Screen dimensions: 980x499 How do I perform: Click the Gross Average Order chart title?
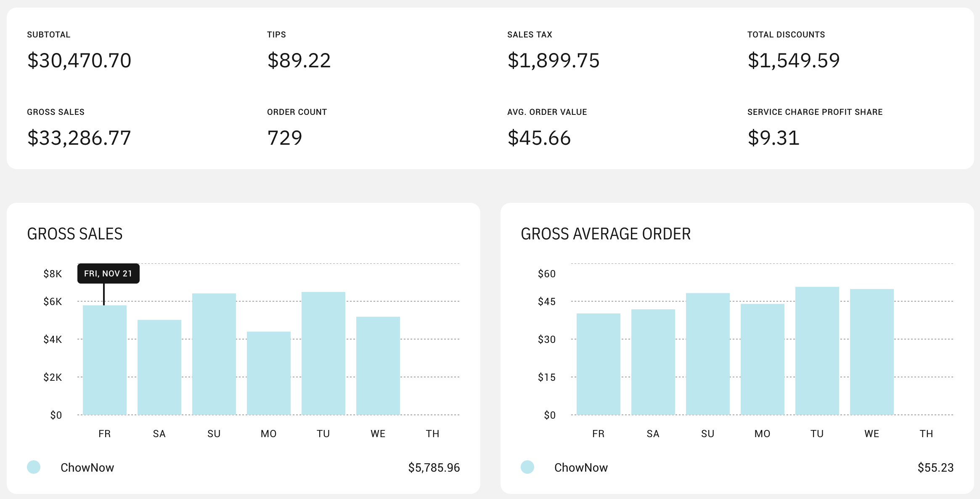pyautogui.click(x=606, y=234)
